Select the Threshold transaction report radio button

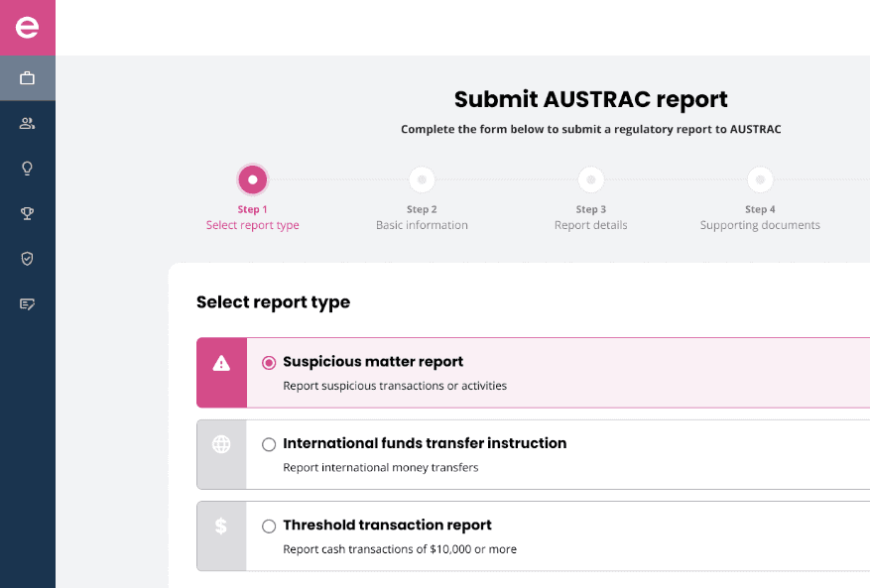pyautogui.click(x=269, y=527)
